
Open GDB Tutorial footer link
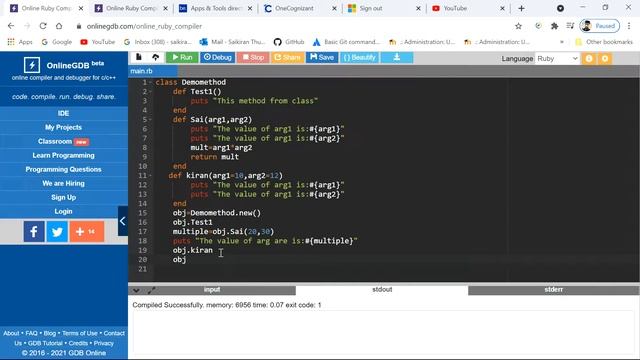[45, 343]
